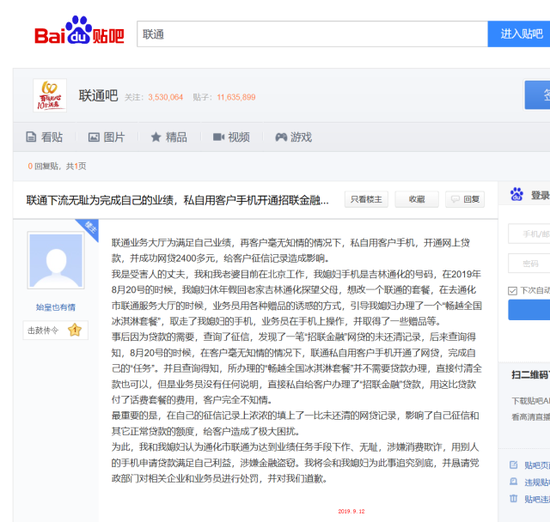The image size is (550, 522).
Task: Click the 进入贴吧 button
Action: tap(519, 34)
